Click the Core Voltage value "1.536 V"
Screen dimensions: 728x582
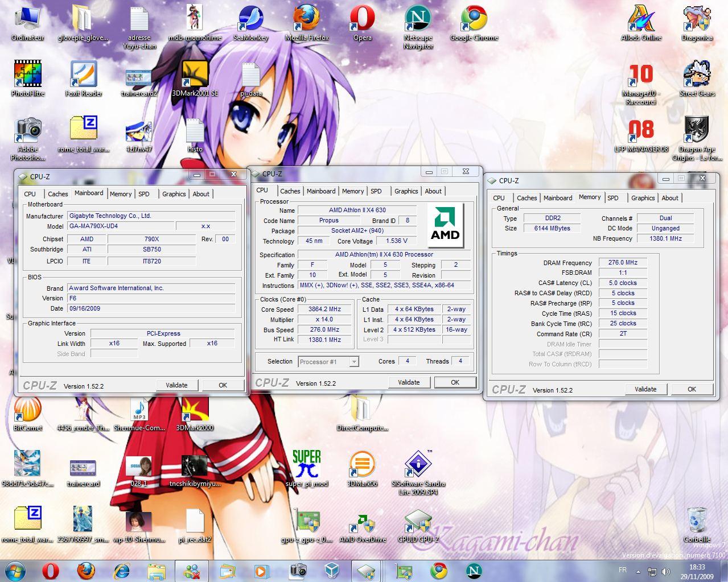397,241
